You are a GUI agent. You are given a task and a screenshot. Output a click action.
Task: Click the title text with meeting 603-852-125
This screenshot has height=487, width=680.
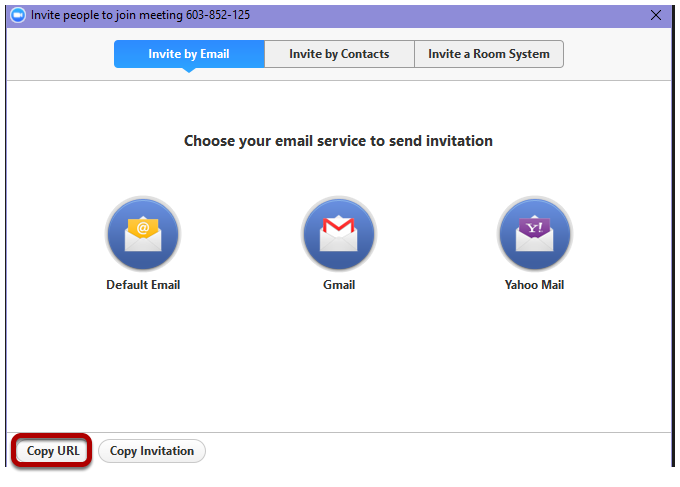(141, 15)
